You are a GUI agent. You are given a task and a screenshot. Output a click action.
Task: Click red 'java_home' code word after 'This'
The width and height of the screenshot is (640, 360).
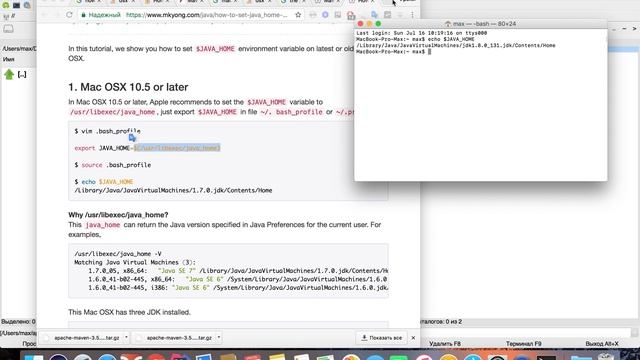[102, 225]
